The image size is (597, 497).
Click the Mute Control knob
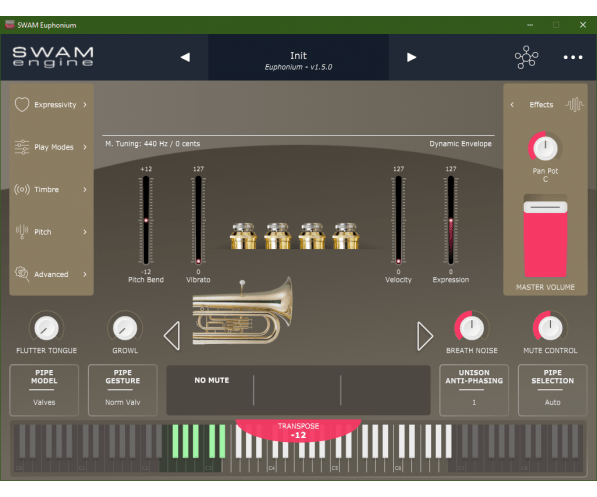(550, 328)
